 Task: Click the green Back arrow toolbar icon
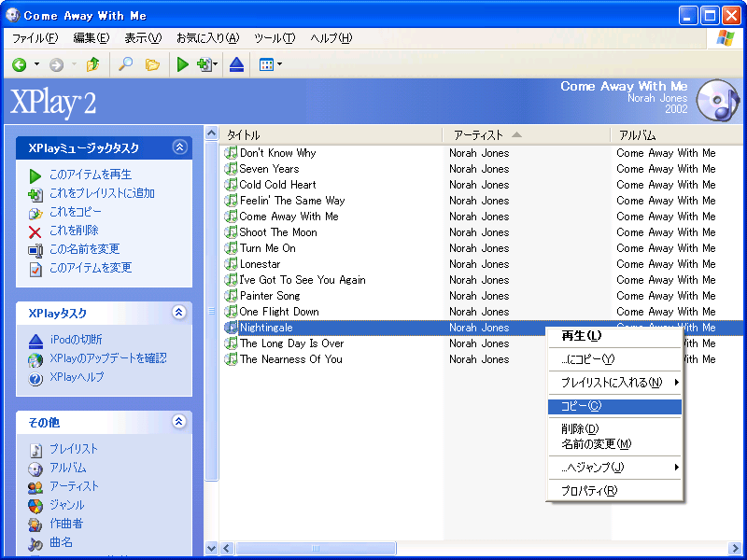[19, 64]
